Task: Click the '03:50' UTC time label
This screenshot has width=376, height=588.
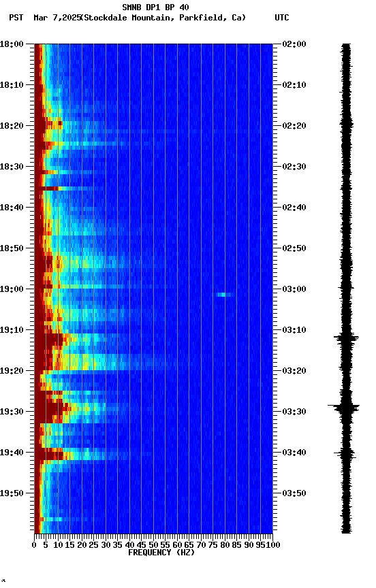Action: (x=294, y=493)
